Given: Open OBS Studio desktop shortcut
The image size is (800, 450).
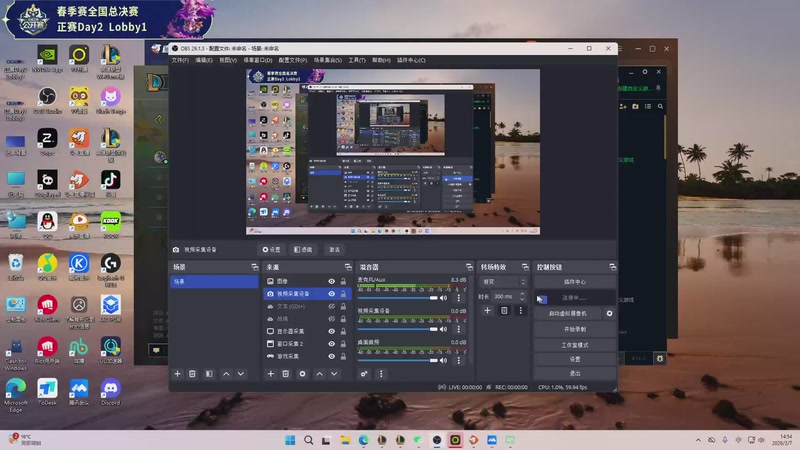Looking at the screenshot, I should point(47,101).
